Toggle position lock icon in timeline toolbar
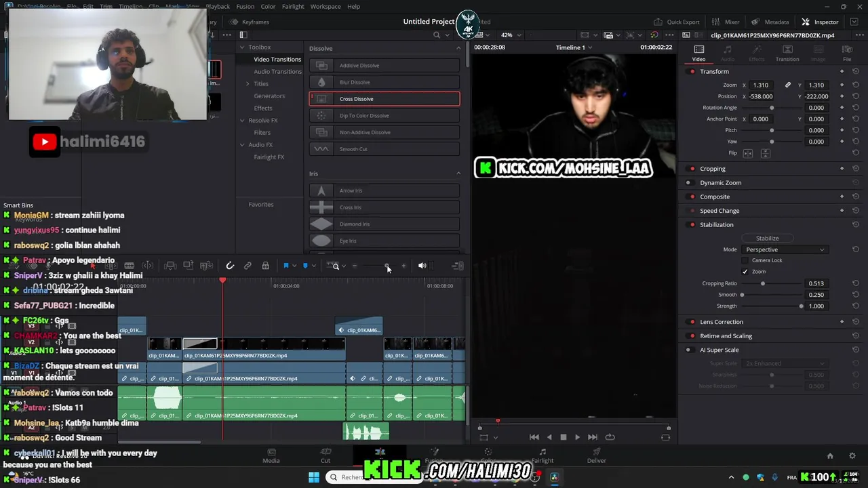The height and width of the screenshot is (488, 868). 265,266
